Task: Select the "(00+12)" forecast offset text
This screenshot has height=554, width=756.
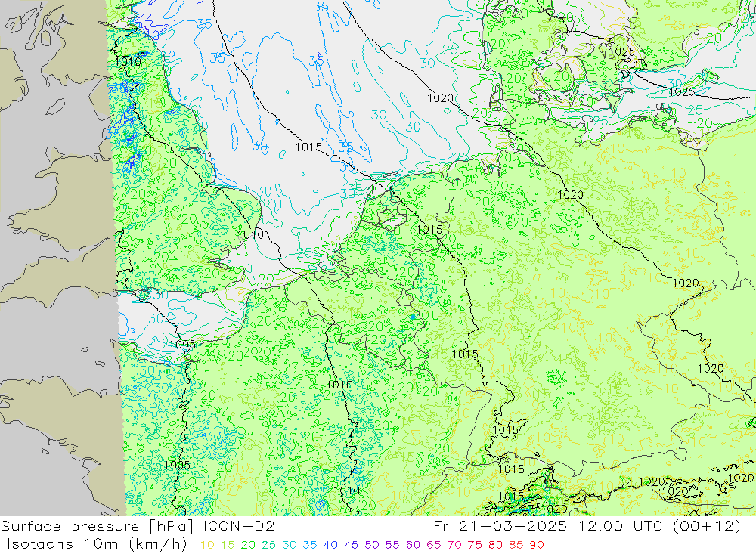Action: (x=706, y=525)
